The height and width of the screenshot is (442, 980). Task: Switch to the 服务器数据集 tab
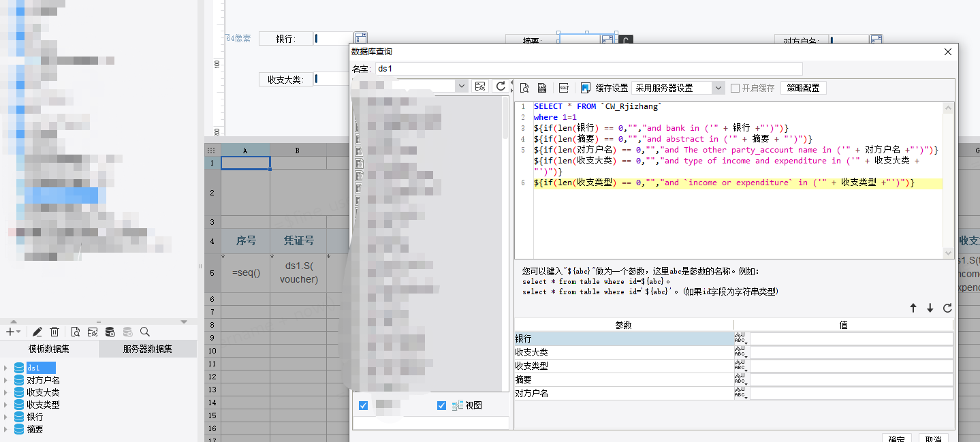click(147, 349)
